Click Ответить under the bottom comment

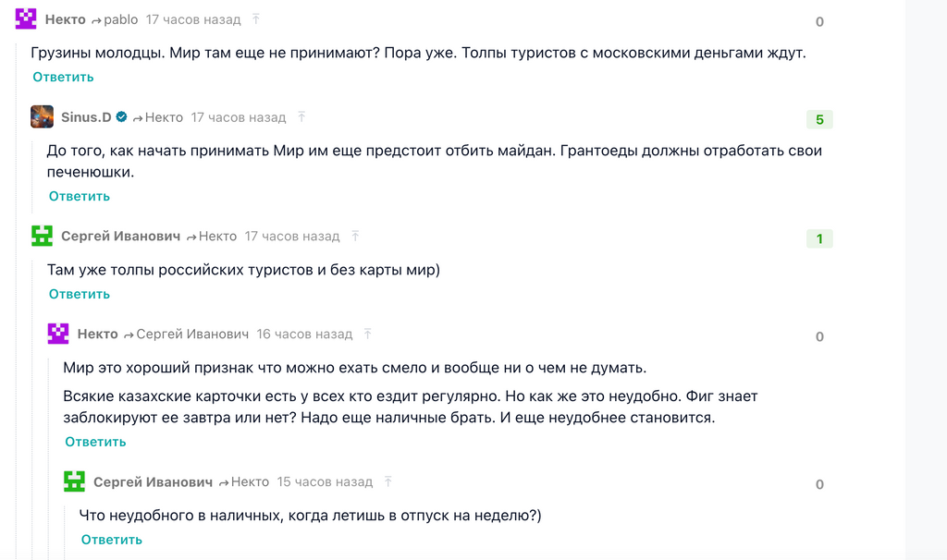111,539
